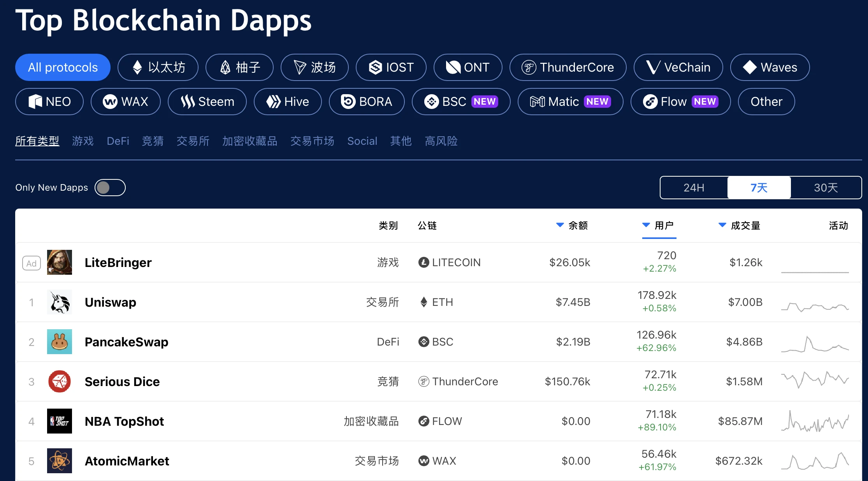Choose the Other protocols filter
Viewport: 868px width, 481px height.
point(766,102)
